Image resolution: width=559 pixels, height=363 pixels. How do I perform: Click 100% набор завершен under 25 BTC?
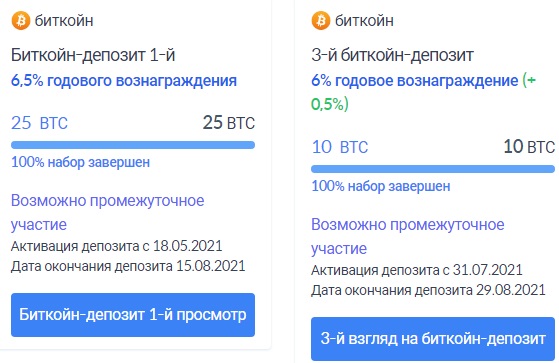point(80,162)
